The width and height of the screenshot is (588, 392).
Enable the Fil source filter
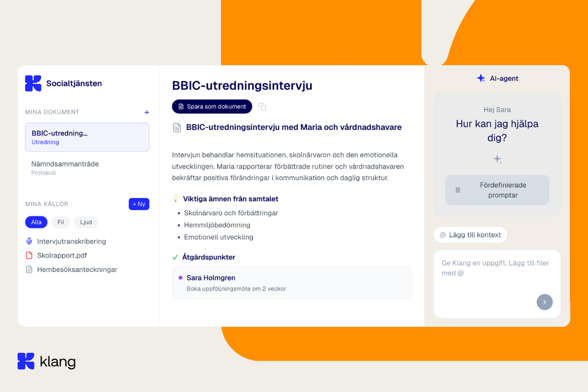click(x=60, y=222)
